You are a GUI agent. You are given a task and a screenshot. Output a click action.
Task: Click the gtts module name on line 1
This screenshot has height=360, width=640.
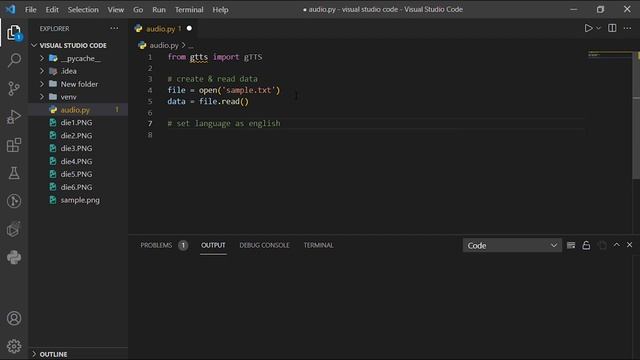(x=199, y=57)
